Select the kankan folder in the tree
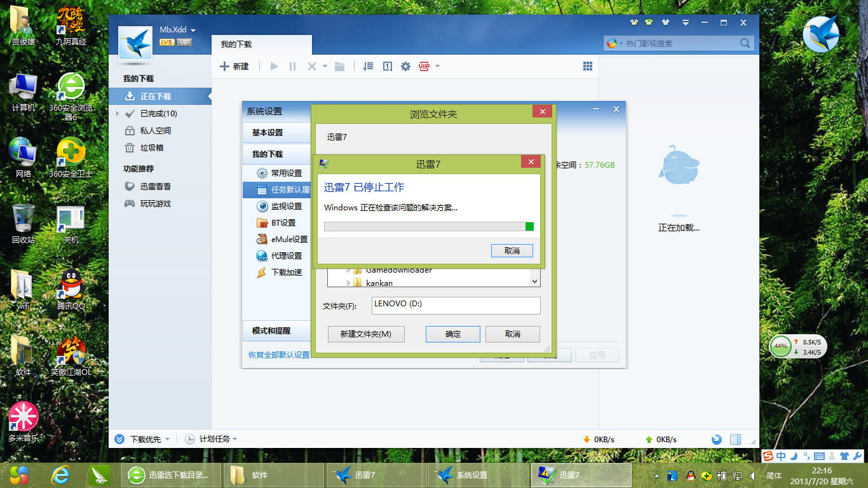 pyautogui.click(x=379, y=283)
